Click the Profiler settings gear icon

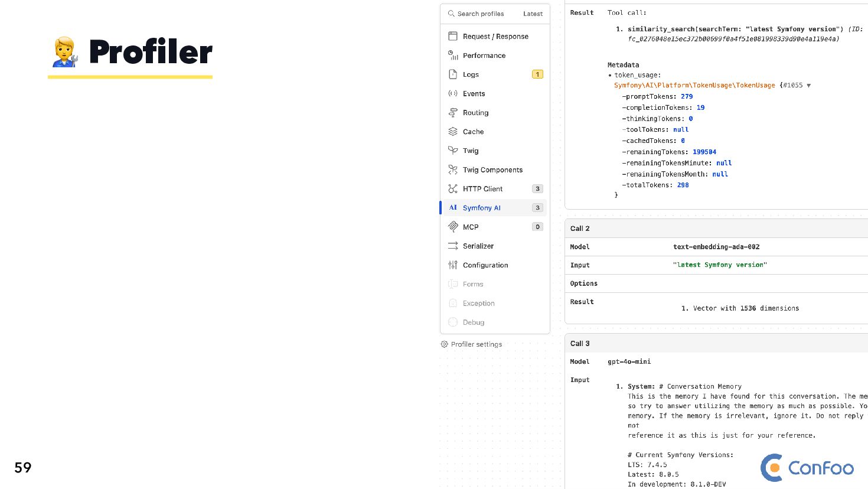445,344
